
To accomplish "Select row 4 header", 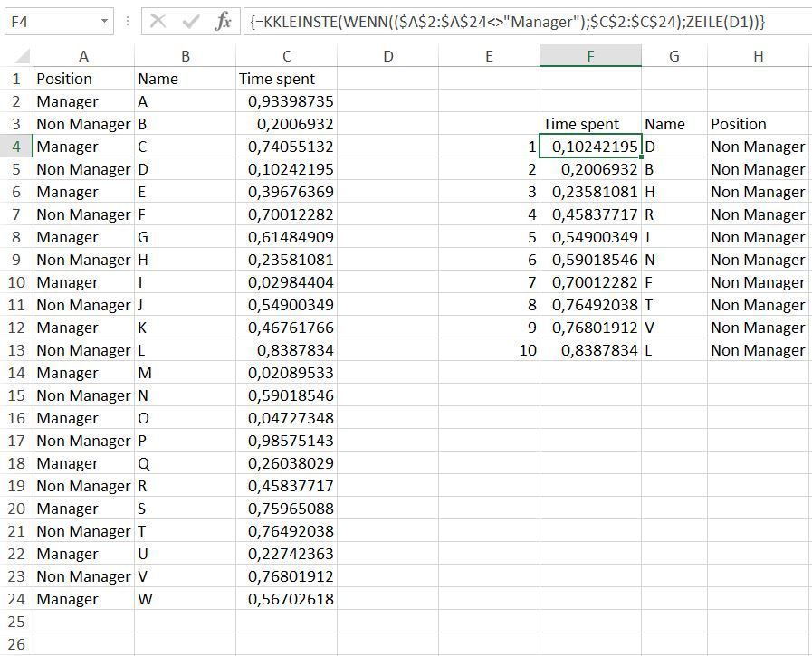I will point(16,147).
